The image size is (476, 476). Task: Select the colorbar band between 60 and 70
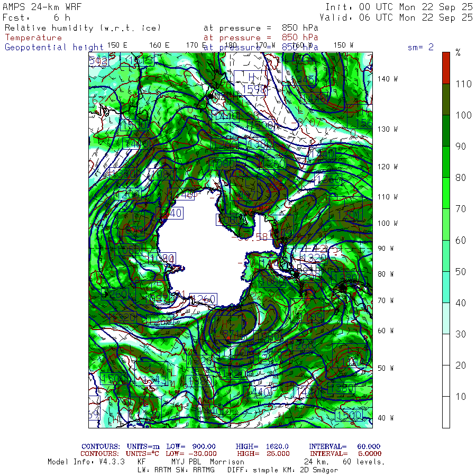(446, 224)
